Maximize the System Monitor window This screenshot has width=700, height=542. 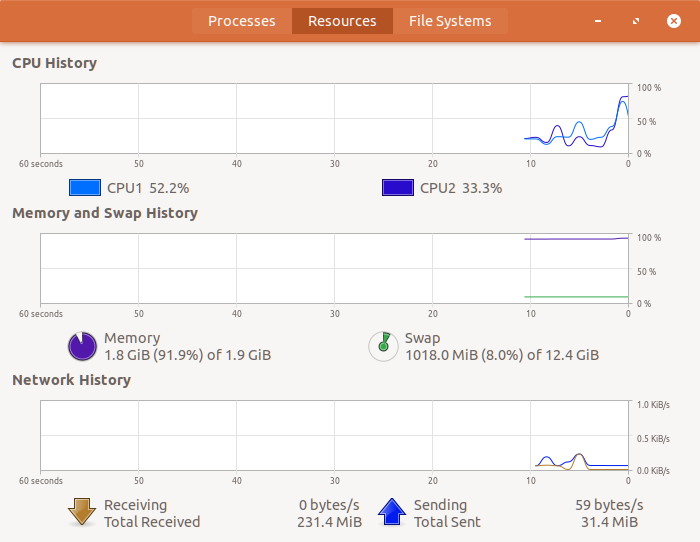pyautogui.click(x=636, y=21)
